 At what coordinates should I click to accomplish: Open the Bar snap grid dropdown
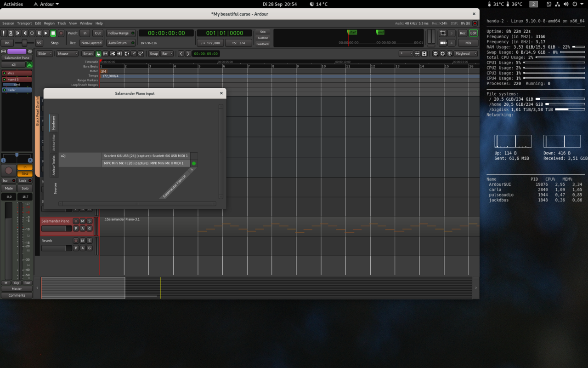tap(167, 54)
